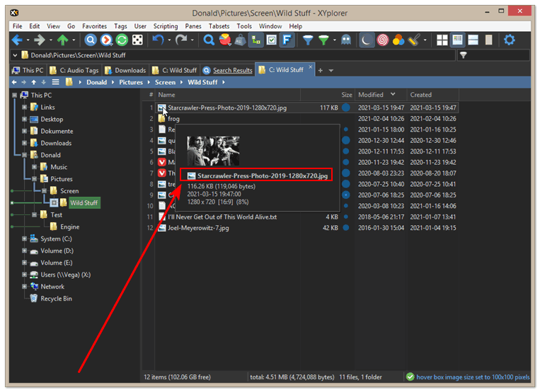Open configuration via the blue gear icon
Viewport: 540px width, 392px height.
(x=509, y=40)
